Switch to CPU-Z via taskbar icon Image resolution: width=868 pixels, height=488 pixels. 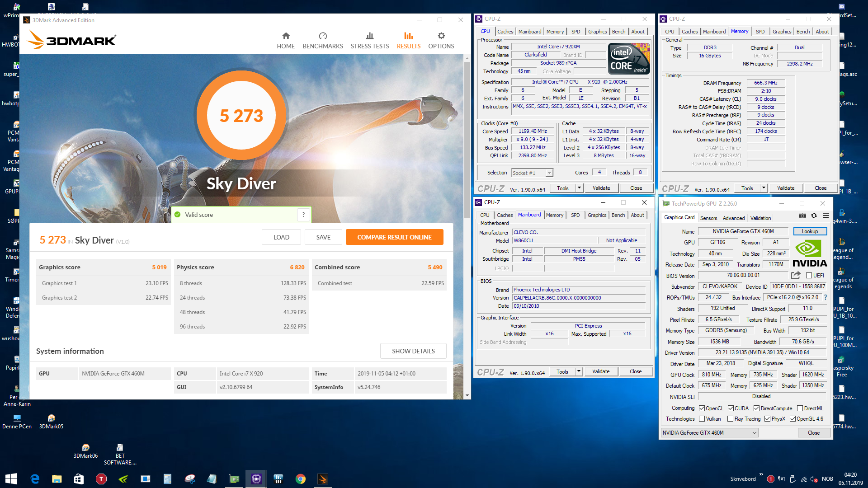[x=256, y=479]
